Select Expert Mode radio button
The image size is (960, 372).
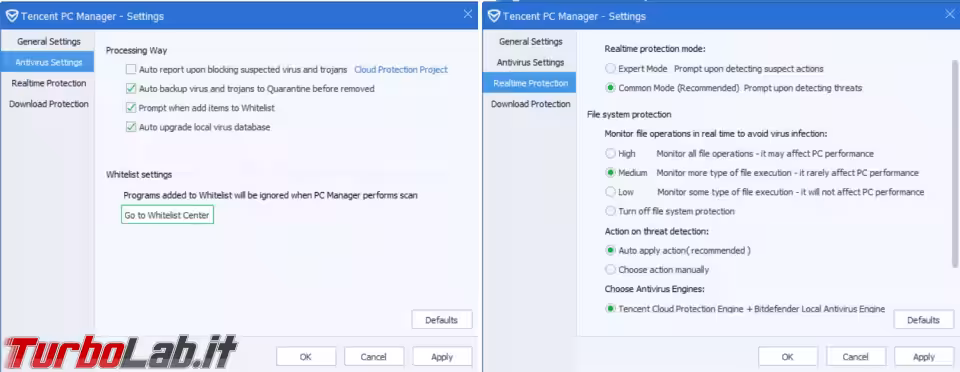click(610, 69)
